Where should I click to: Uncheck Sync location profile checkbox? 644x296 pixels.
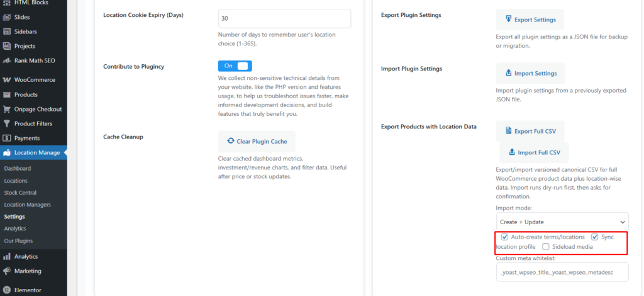tap(595, 237)
